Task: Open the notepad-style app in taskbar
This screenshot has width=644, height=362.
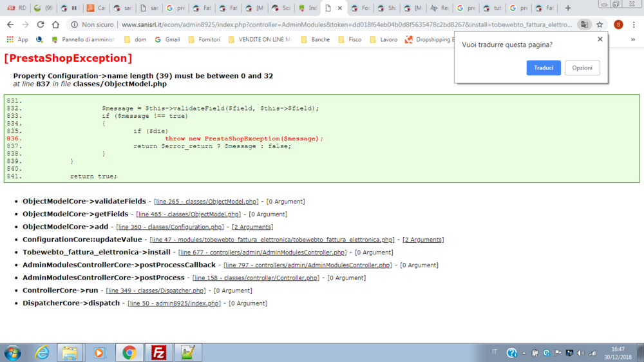Action: tap(187, 352)
